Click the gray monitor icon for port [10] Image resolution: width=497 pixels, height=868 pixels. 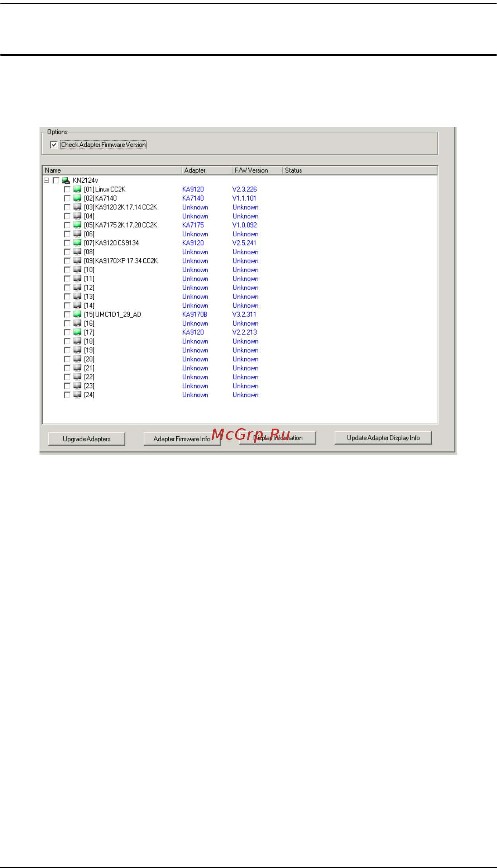[x=77, y=270]
